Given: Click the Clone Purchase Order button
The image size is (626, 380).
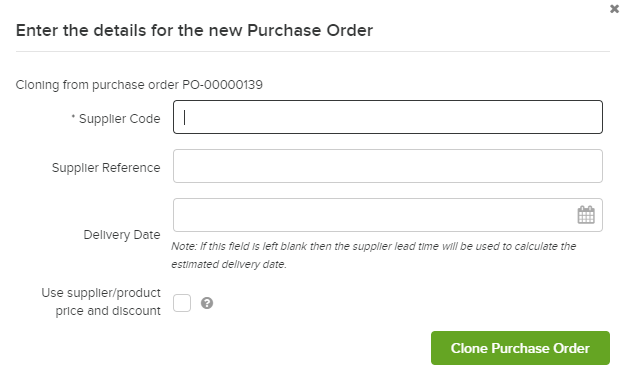Looking at the screenshot, I should [x=520, y=348].
